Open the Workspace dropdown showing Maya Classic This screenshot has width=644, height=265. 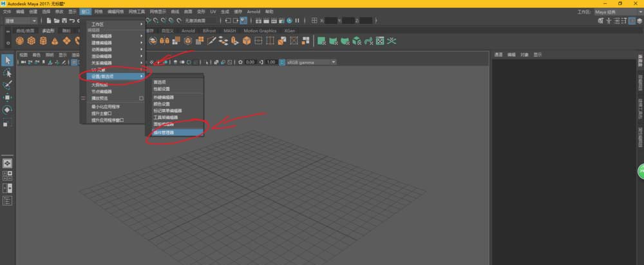618,12
